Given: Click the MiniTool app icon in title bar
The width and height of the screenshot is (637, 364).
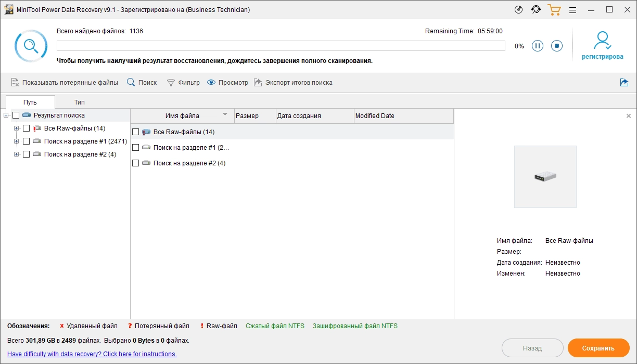Looking at the screenshot, I should coord(9,10).
